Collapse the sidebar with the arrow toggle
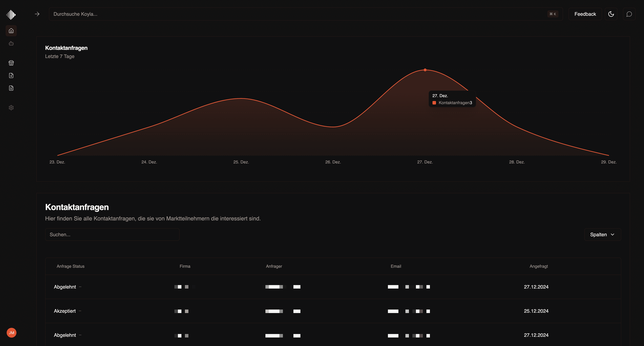The image size is (644, 346). click(x=37, y=14)
